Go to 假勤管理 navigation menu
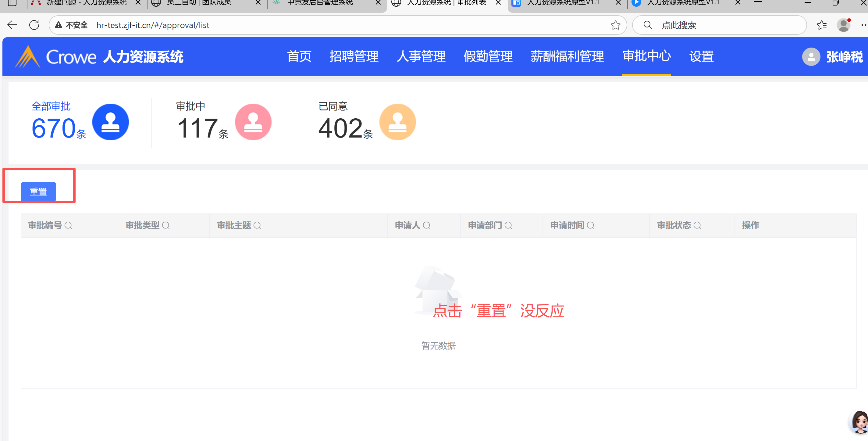This screenshot has height=441, width=868. coord(488,56)
